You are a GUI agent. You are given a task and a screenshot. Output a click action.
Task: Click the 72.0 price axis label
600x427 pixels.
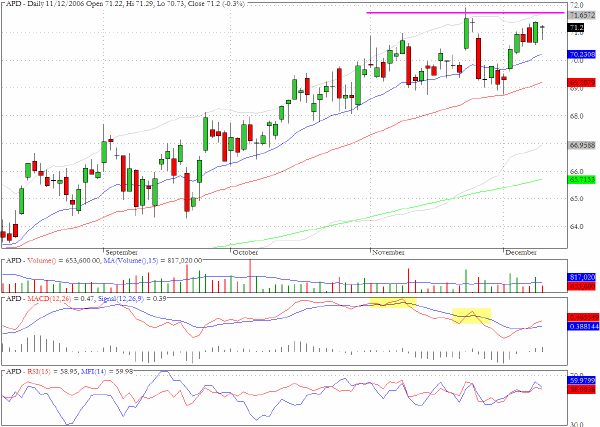tap(576, 5)
